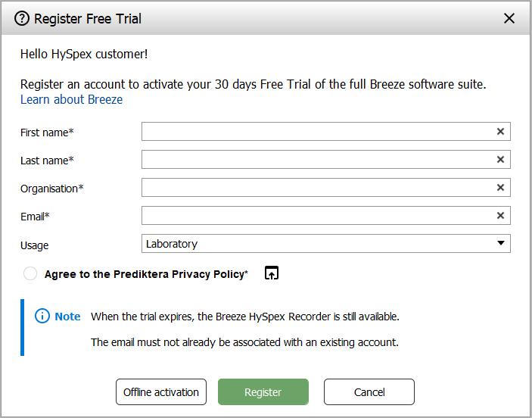532x418 pixels.
Task: Clear the Organisation field
Action: (500, 188)
